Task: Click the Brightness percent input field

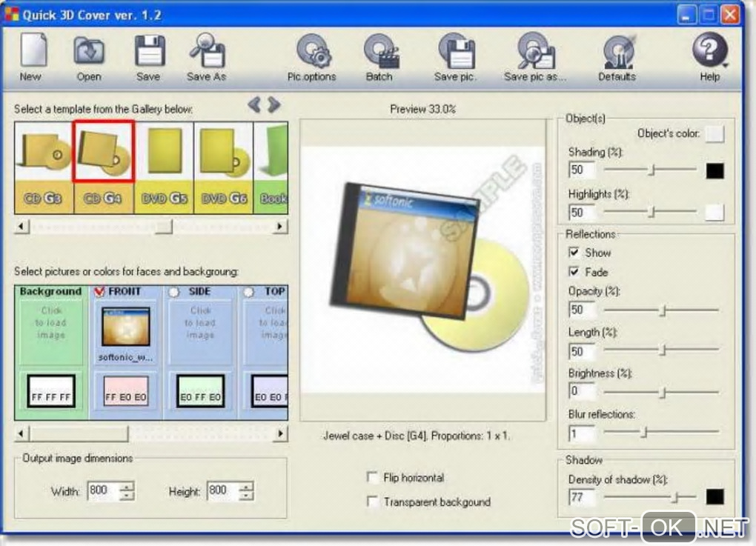Action: tap(582, 391)
